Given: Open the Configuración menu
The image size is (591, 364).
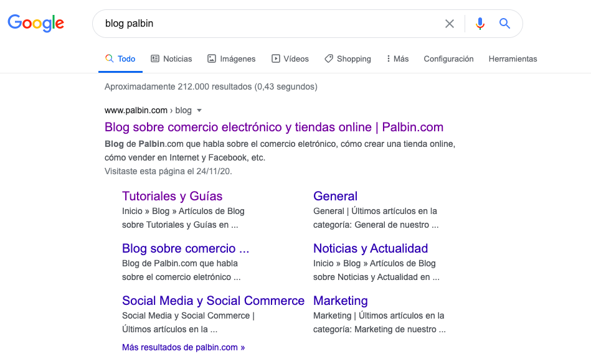Looking at the screenshot, I should pyautogui.click(x=448, y=59).
